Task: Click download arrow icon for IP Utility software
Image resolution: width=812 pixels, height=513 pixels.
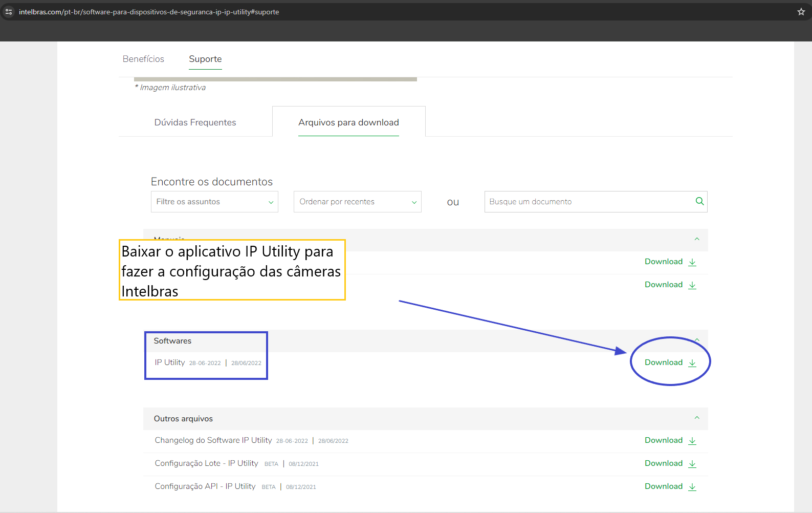Action: click(692, 362)
